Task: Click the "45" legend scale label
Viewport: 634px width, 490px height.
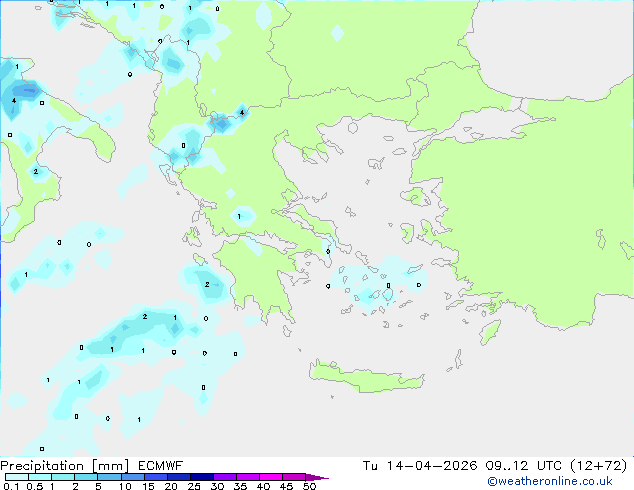Action: click(x=286, y=486)
